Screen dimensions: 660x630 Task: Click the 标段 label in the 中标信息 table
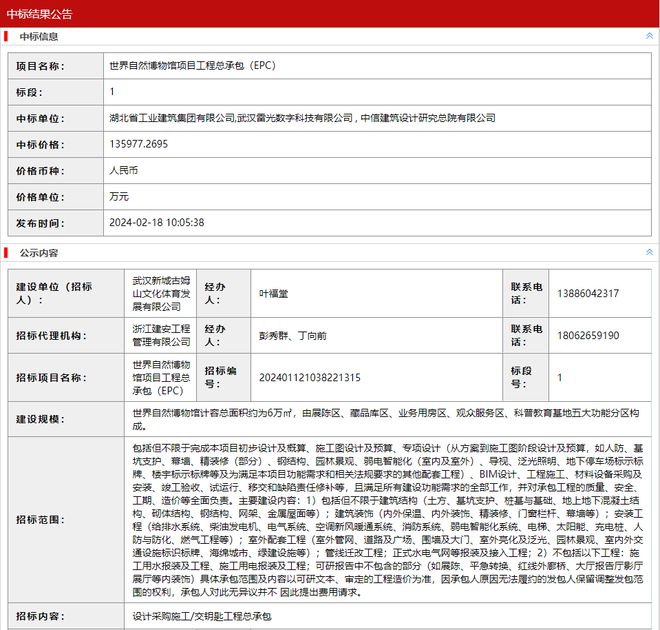29,92
